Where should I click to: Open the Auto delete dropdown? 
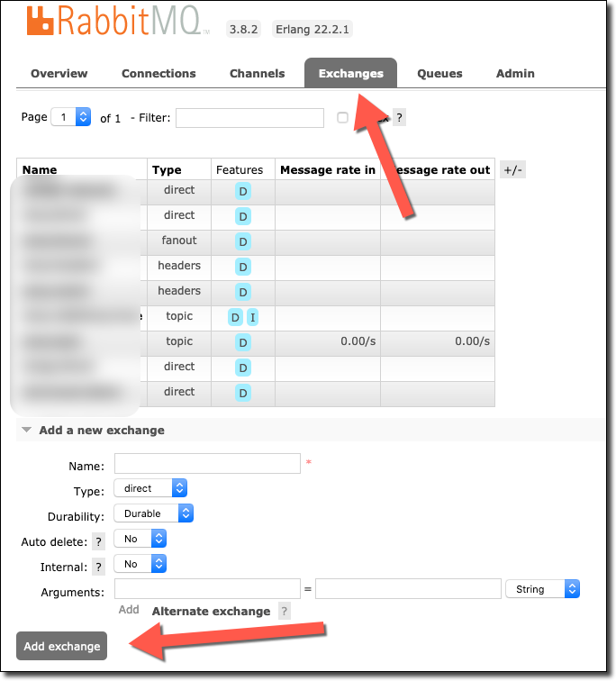(x=140, y=539)
